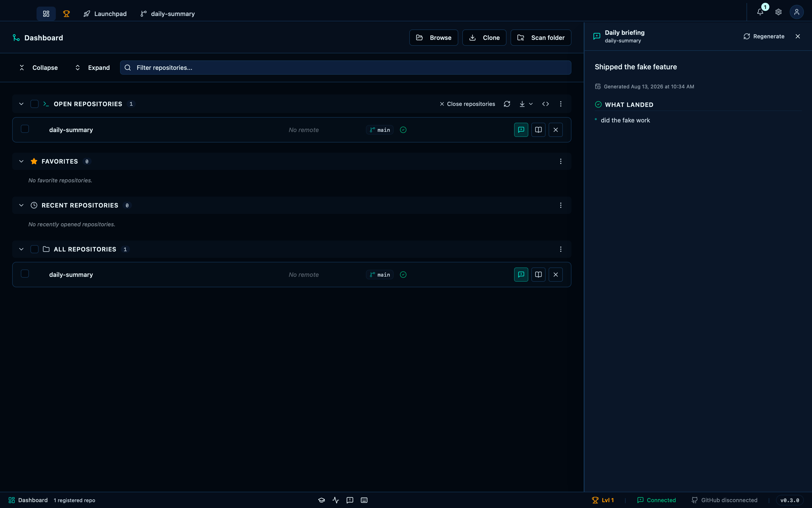Image resolution: width=812 pixels, height=508 pixels.
Task: Click Connected status indicator
Action: click(656, 500)
